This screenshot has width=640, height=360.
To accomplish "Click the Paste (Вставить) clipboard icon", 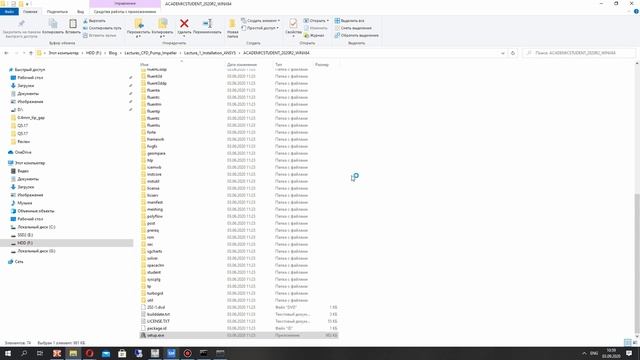I will [73, 24].
